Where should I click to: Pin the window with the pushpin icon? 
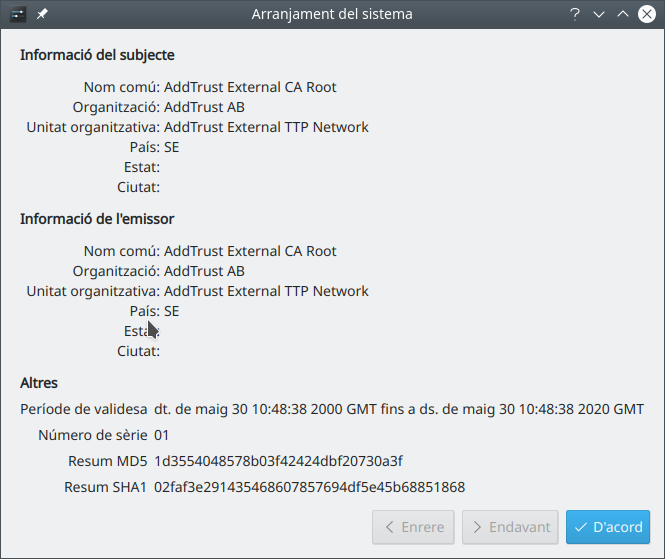point(42,15)
